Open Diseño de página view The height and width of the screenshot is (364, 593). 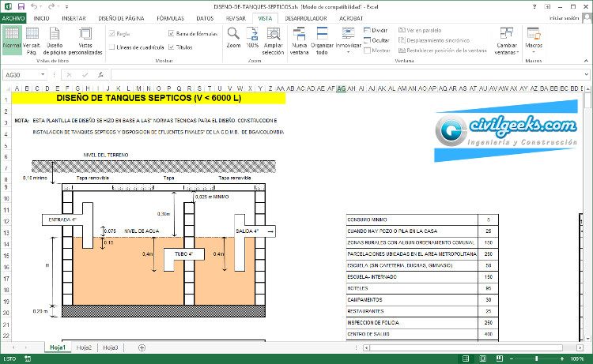[55, 39]
